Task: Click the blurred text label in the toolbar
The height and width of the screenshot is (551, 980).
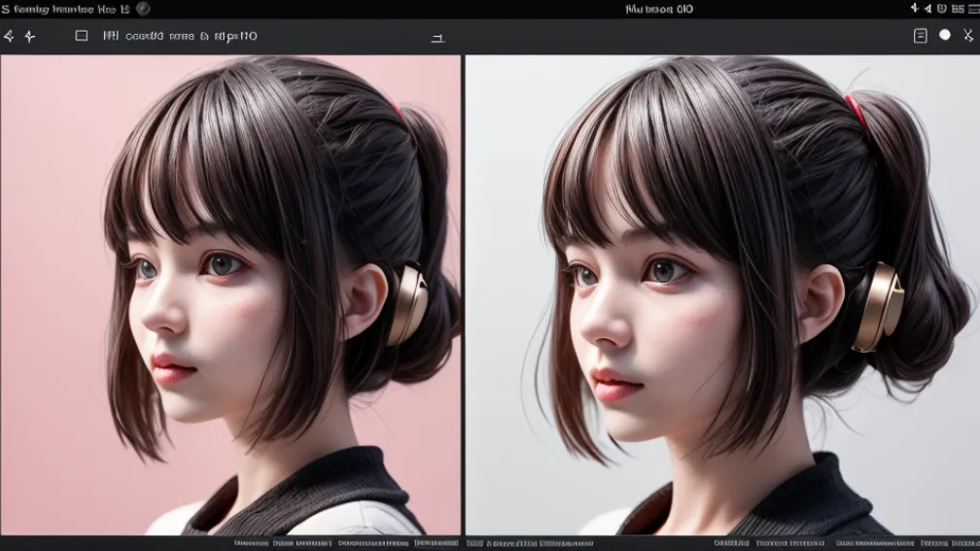Action: pyautogui.click(x=192, y=36)
